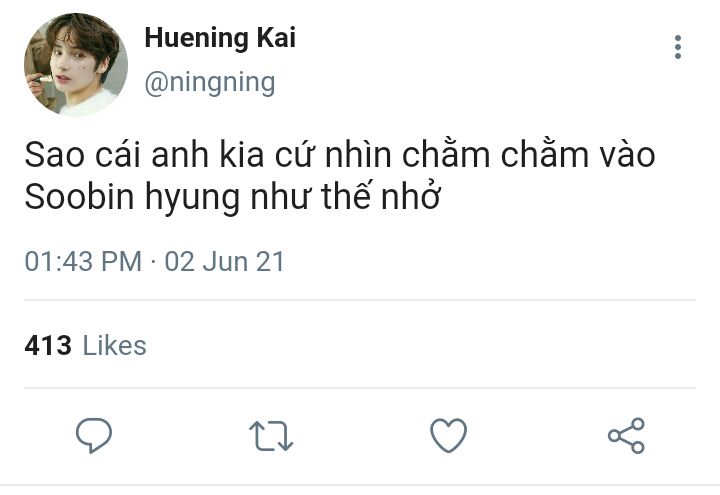Click the display name Huening Kai
Image resolution: width=720 pixels, height=495 pixels.
pos(220,39)
